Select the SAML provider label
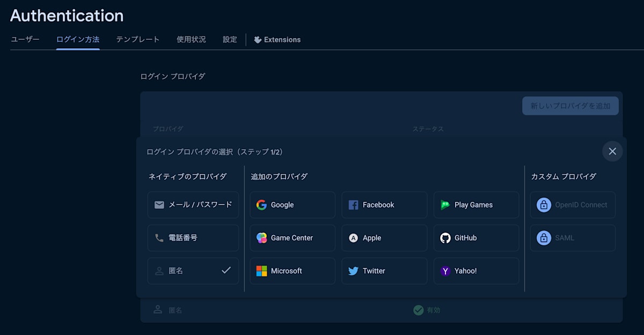644x335 pixels. (x=565, y=238)
